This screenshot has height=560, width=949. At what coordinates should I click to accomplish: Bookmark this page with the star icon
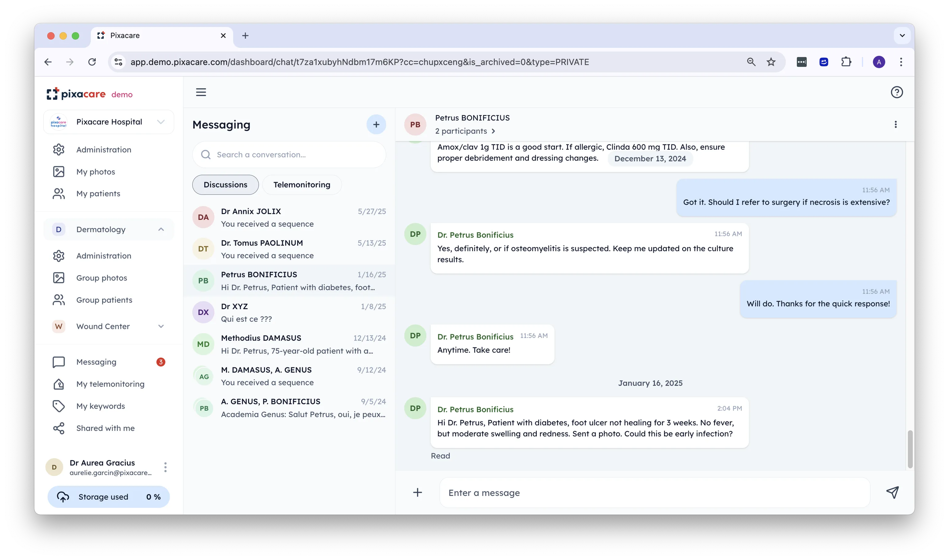tap(770, 62)
